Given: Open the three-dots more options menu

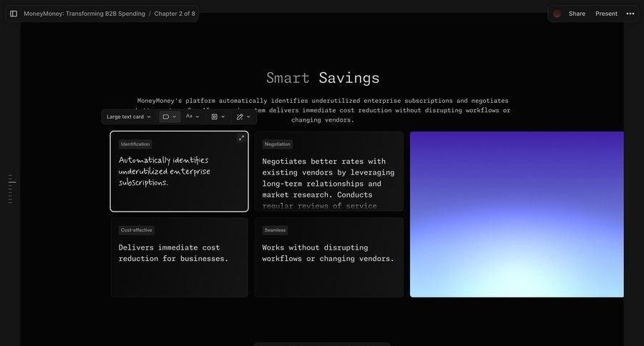Looking at the screenshot, I should (x=630, y=14).
